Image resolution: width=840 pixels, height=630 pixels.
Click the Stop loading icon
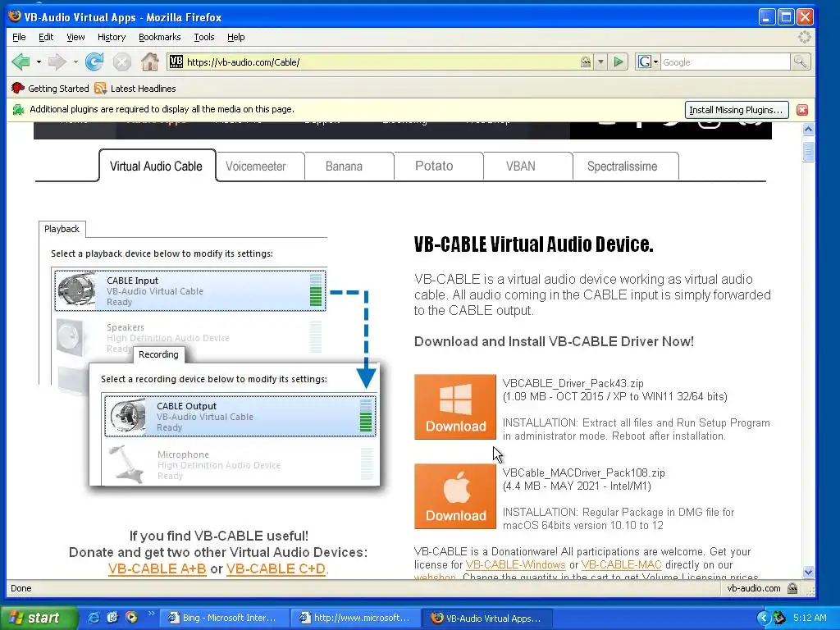122,62
